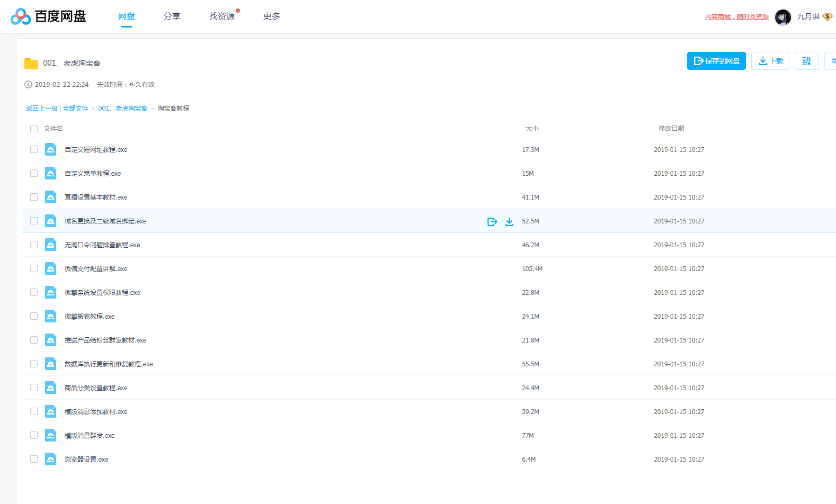Click the user avatar picture

tap(782, 17)
